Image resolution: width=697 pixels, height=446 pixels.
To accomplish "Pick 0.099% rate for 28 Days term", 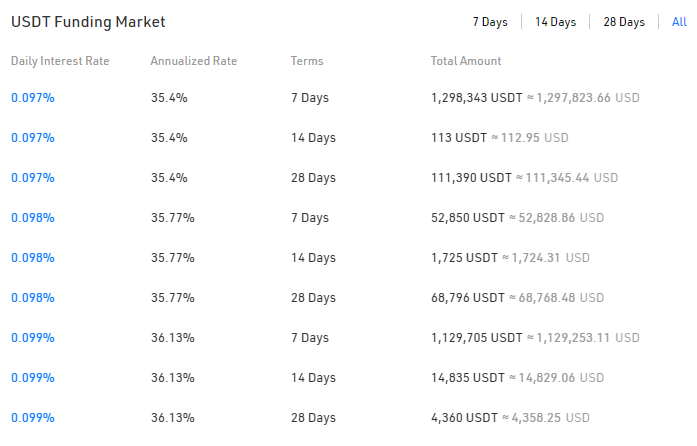I will point(33,418).
